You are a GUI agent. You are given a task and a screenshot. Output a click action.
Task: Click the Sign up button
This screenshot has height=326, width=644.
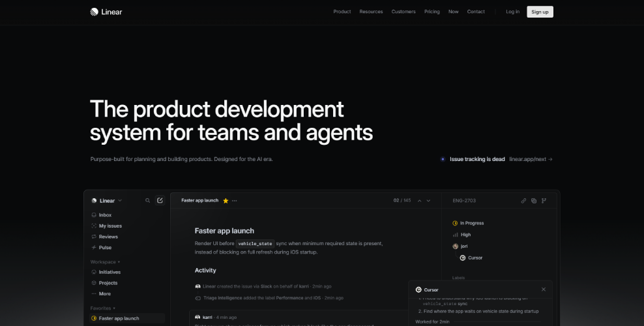click(540, 12)
